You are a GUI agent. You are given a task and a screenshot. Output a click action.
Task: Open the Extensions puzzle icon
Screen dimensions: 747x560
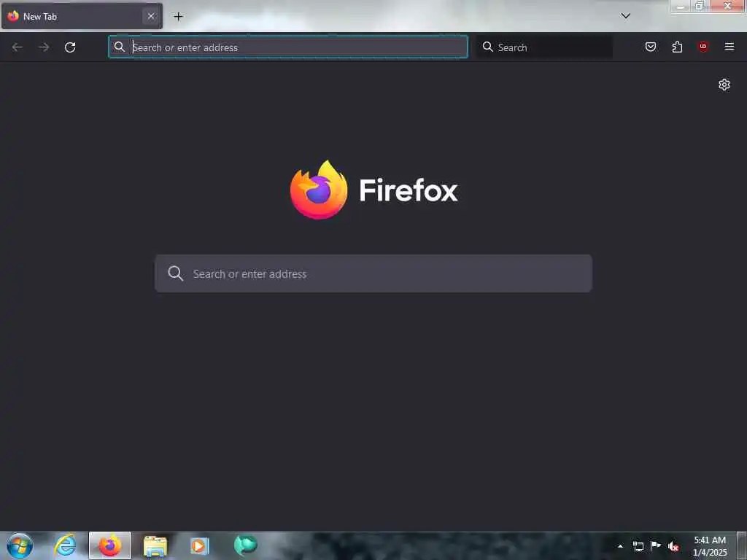[677, 47]
